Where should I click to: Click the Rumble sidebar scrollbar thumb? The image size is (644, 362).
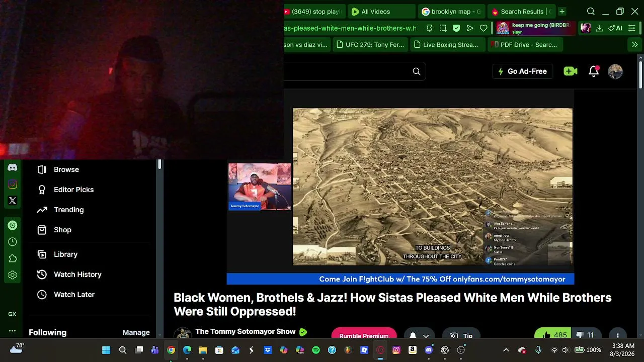pos(159,164)
